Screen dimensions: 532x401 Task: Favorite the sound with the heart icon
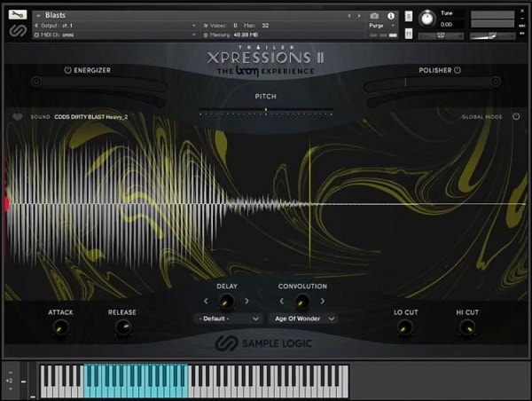(x=18, y=117)
